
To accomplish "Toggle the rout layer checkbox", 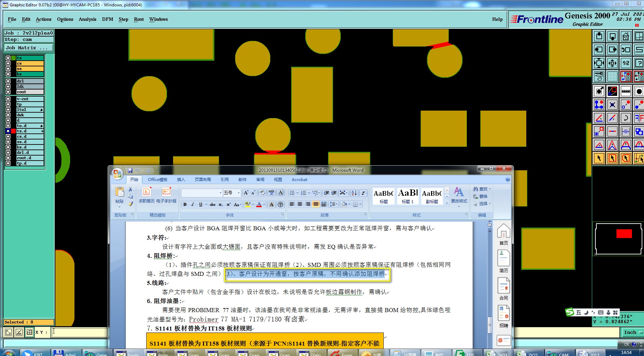I will 8,92.
